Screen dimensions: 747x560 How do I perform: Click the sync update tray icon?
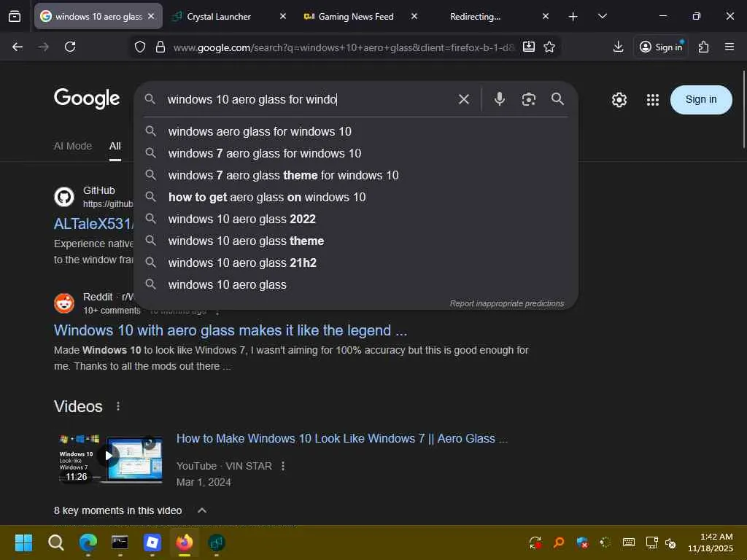pos(535,542)
